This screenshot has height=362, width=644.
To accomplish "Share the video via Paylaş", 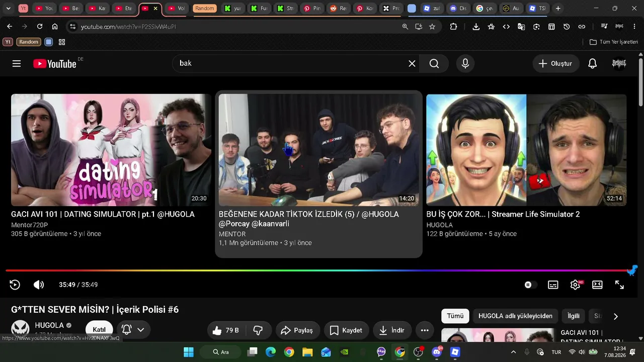I will click(297, 330).
